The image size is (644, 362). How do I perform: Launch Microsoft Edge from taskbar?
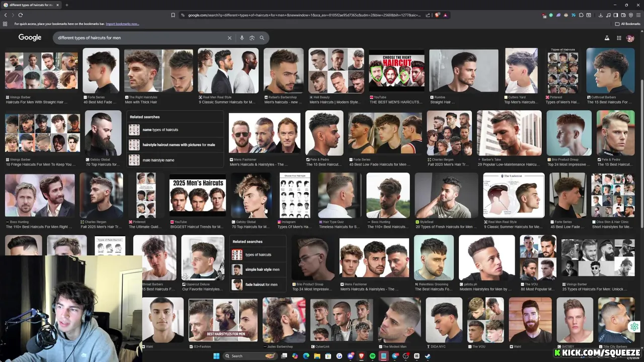pyautogui.click(x=306, y=356)
